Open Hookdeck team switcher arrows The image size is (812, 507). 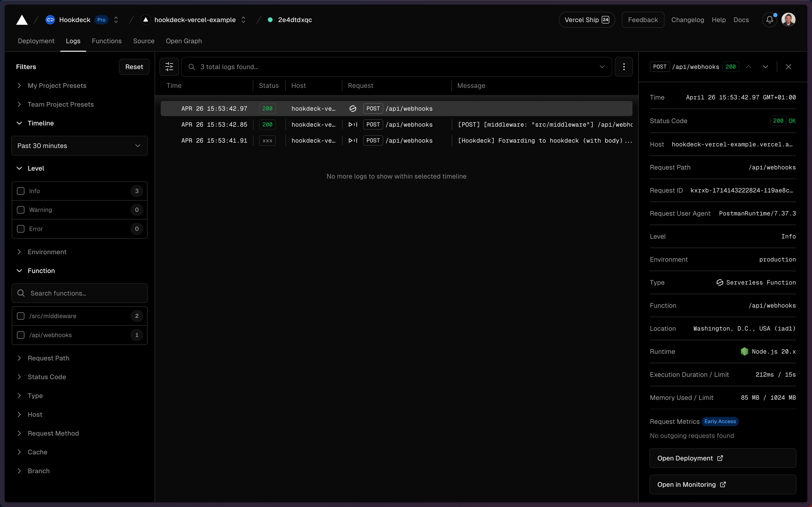[x=116, y=20]
